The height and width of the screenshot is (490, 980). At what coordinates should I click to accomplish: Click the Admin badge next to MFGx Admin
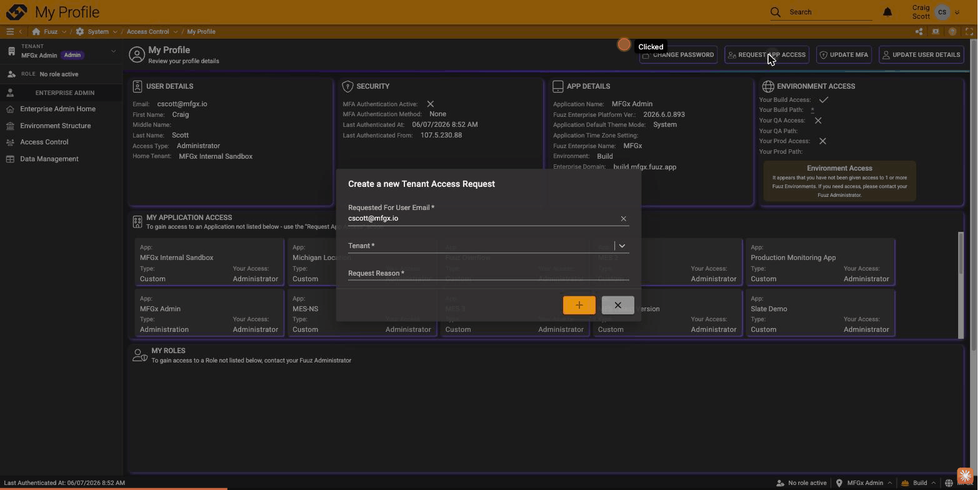coord(72,55)
